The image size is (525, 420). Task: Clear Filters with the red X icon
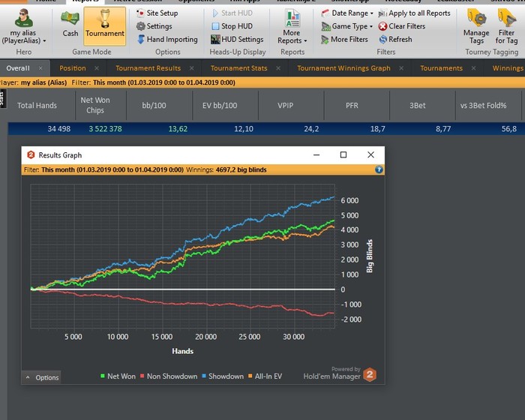click(402, 26)
